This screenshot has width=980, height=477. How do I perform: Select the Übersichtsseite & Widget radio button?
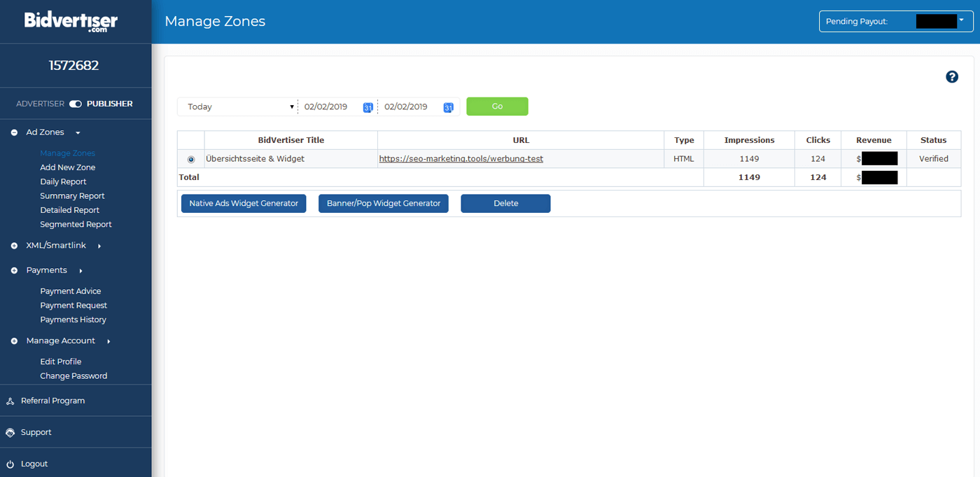[x=191, y=160]
